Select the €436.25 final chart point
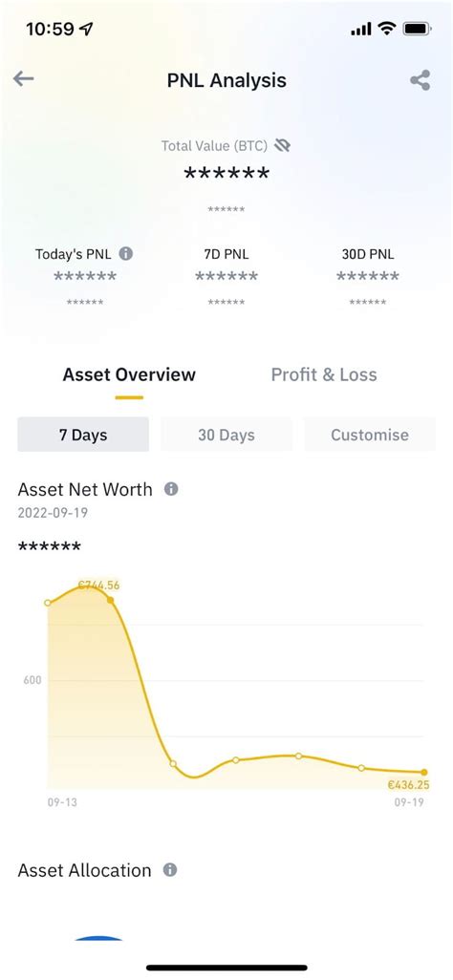Screen dimensions: 453x980 click(x=424, y=773)
